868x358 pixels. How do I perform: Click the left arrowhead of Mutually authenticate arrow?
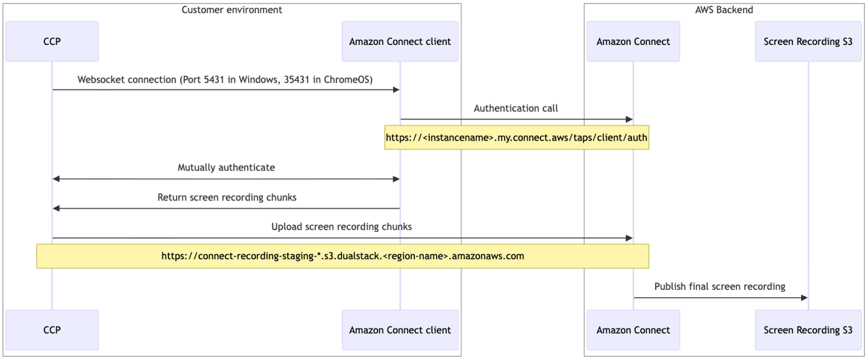pyautogui.click(x=57, y=179)
